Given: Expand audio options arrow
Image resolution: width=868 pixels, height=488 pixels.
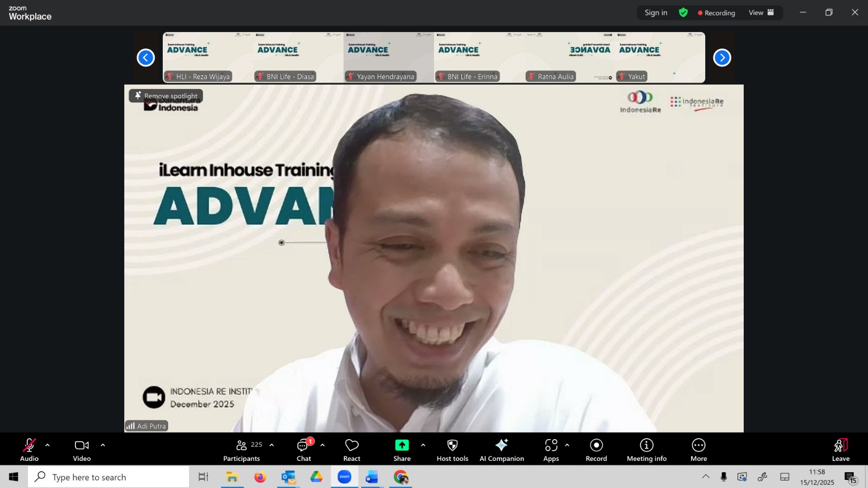Looking at the screenshot, I should tap(48, 445).
